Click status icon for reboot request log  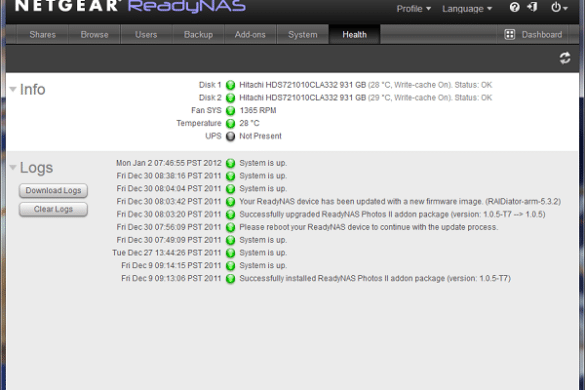pos(231,227)
